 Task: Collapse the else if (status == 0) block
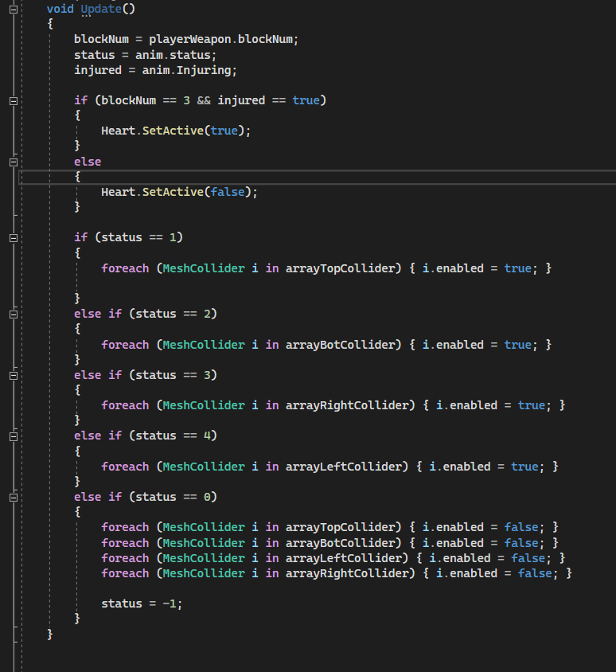(x=14, y=498)
